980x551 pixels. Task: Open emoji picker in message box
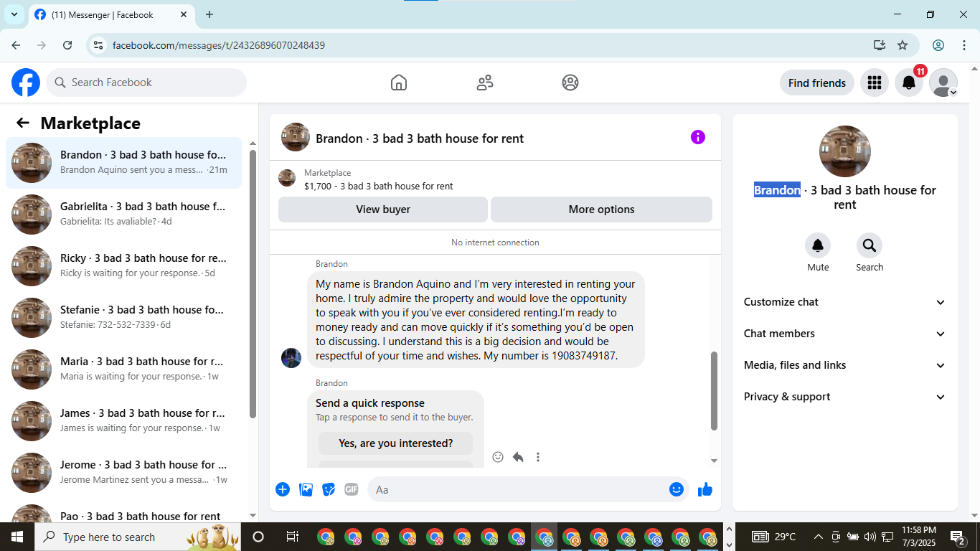677,489
